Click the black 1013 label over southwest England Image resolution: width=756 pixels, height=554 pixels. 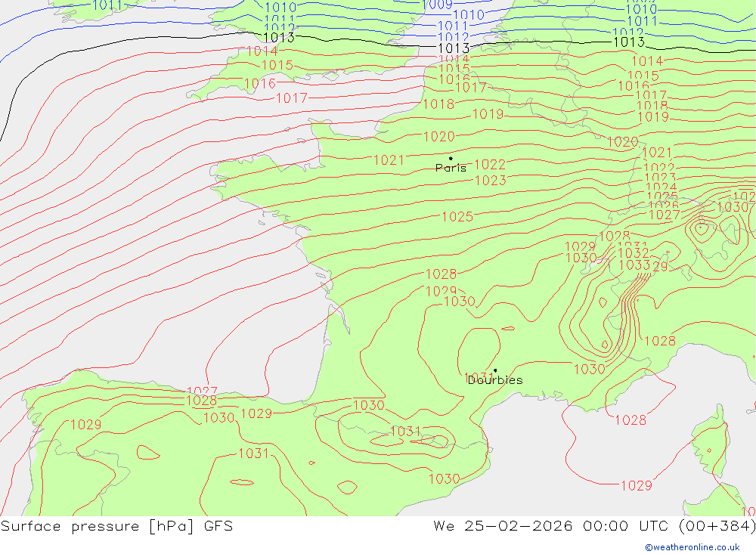pyautogui.click(x=279, y=38)
